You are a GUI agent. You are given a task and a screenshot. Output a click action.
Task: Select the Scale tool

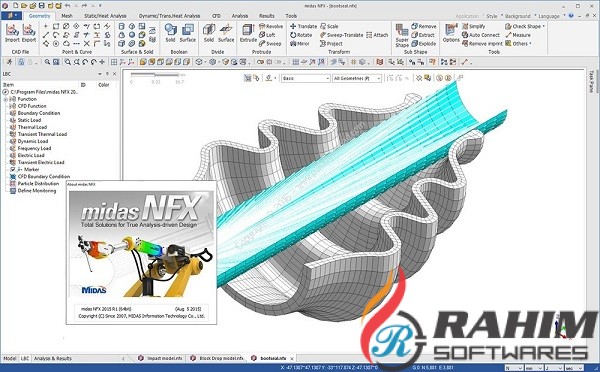[x=329, y=26]
